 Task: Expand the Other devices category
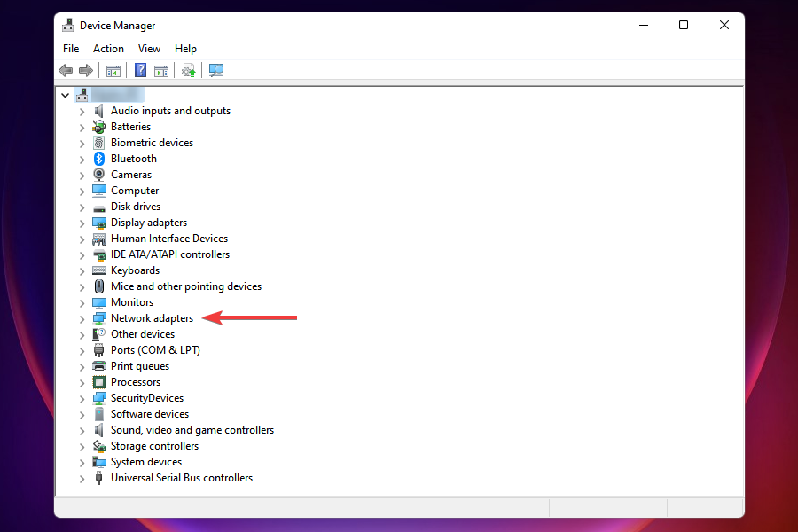coord(81,333)
